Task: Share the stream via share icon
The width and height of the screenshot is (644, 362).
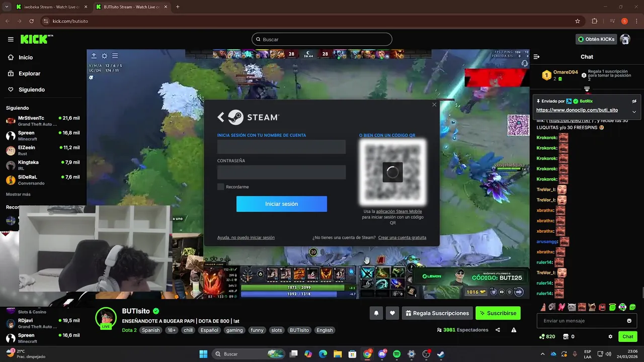Action: (498, 330)
